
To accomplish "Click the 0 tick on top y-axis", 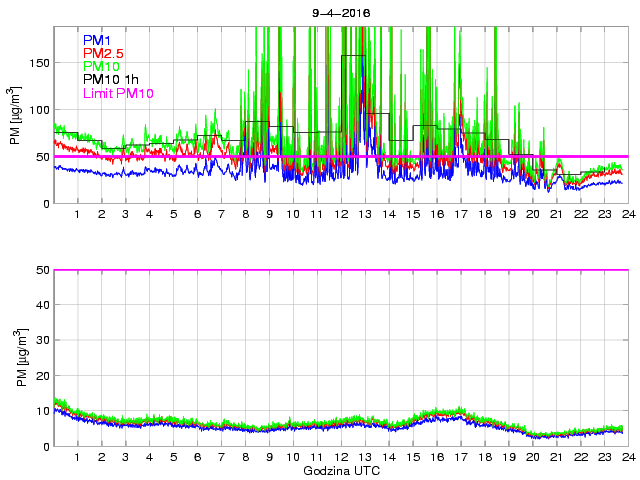I will (x=45, y=204).
